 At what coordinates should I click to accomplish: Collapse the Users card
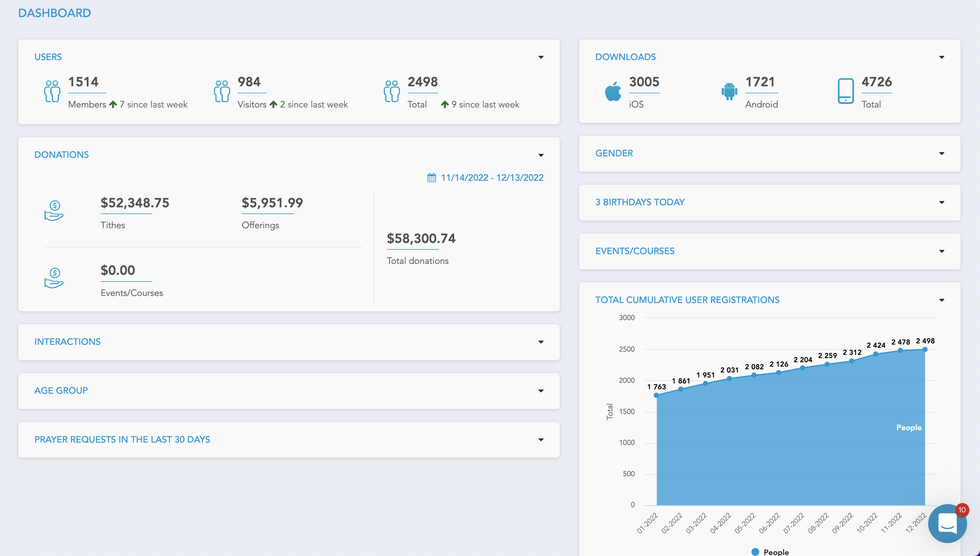pyautogui.click(x=541, y=57)
